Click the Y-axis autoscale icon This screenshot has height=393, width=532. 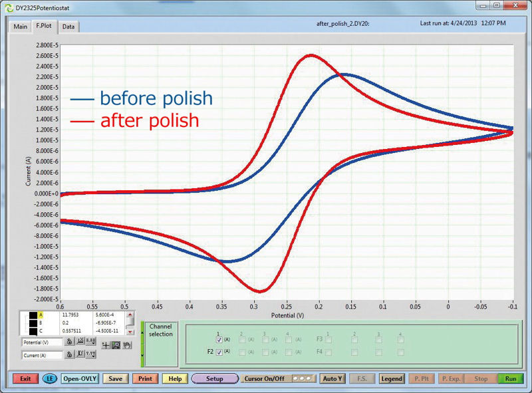point(80,354)
